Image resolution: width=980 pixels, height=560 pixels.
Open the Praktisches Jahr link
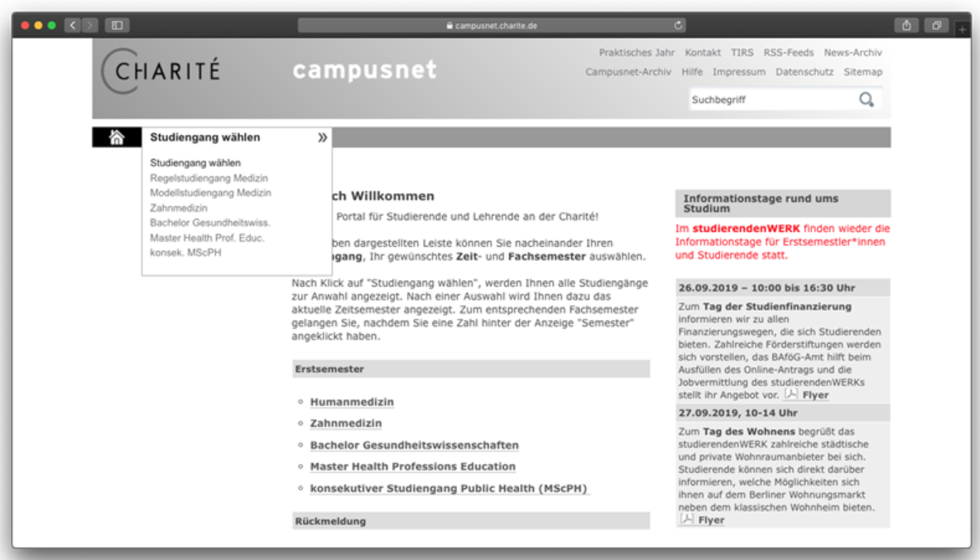pos(637,52)
